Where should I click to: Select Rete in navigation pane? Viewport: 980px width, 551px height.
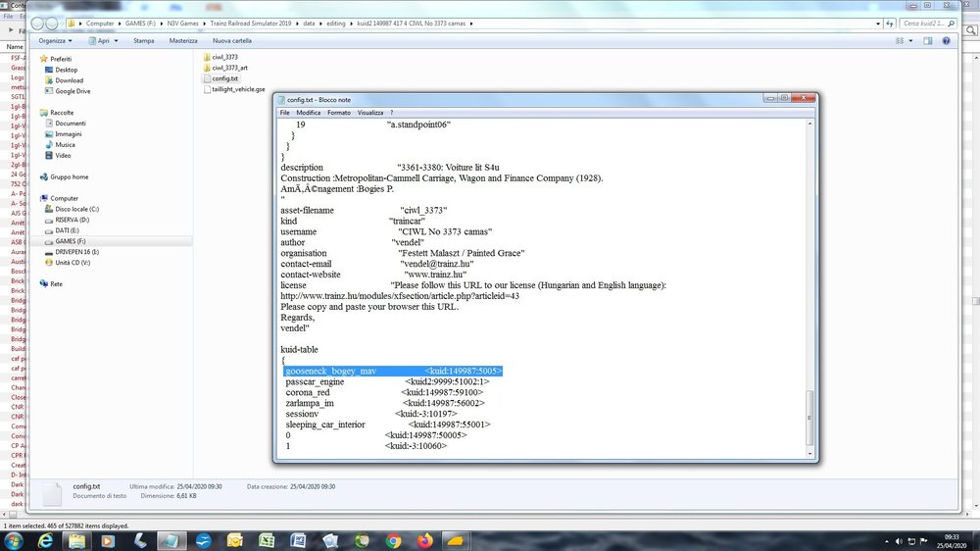[51, 284]
